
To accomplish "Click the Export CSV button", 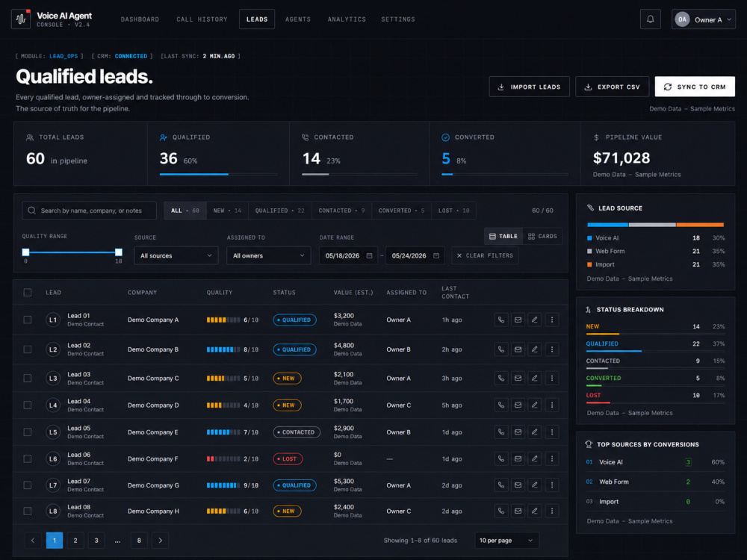I will pyautogui.click(x=613, y=87).
